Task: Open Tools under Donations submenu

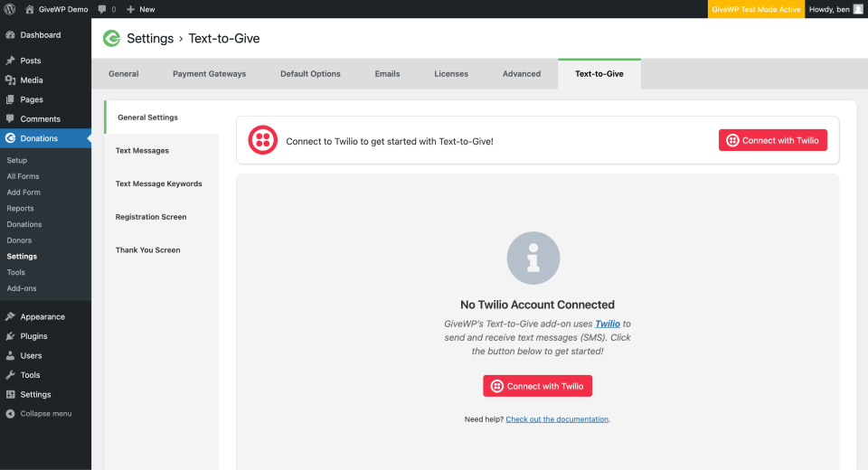Action: (x=15, y=272)
